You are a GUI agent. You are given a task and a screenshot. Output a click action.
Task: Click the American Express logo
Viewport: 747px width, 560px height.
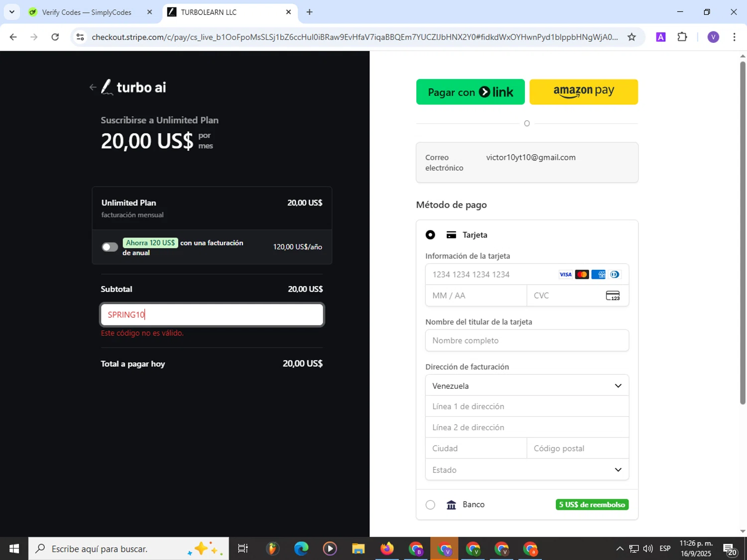(598, 275)
